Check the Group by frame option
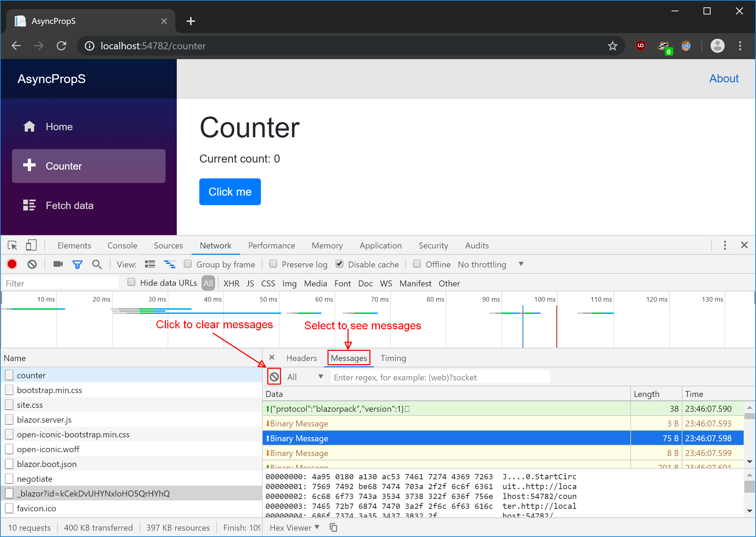 pos(188,264)
